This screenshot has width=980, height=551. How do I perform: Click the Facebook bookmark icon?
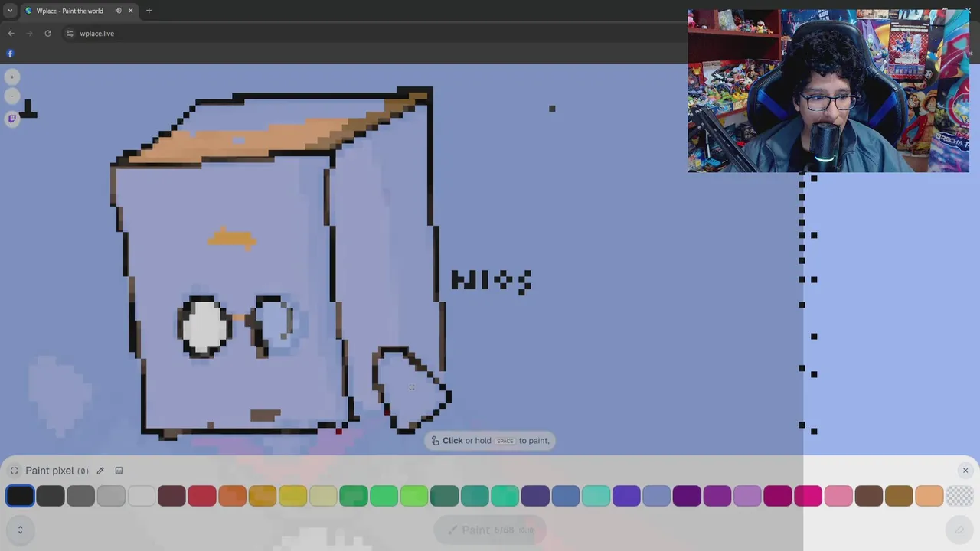[x=10, y=54]
